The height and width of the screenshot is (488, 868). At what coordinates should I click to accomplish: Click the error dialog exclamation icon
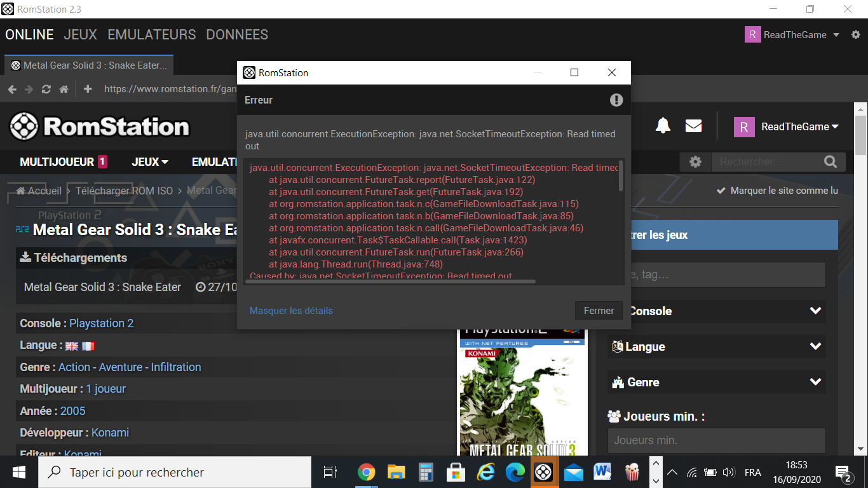click(616, 100)
